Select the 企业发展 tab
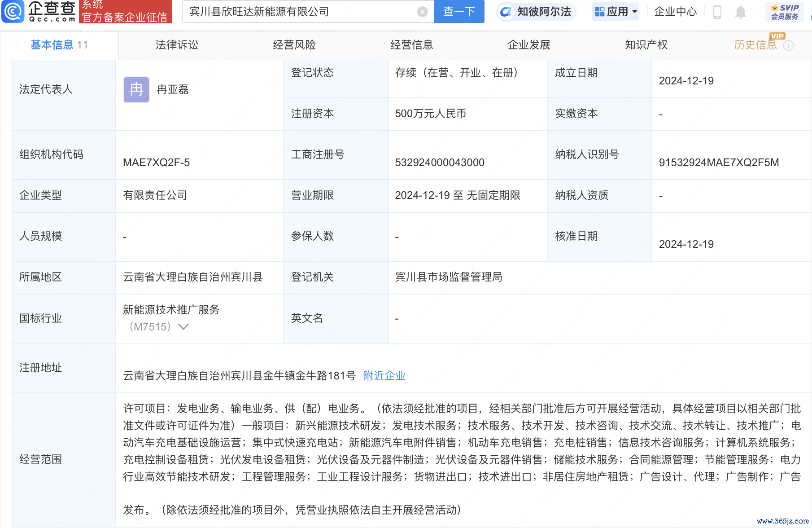Image resolution: width=812 pixels, height=528 pixels. (x=529, y=45)
